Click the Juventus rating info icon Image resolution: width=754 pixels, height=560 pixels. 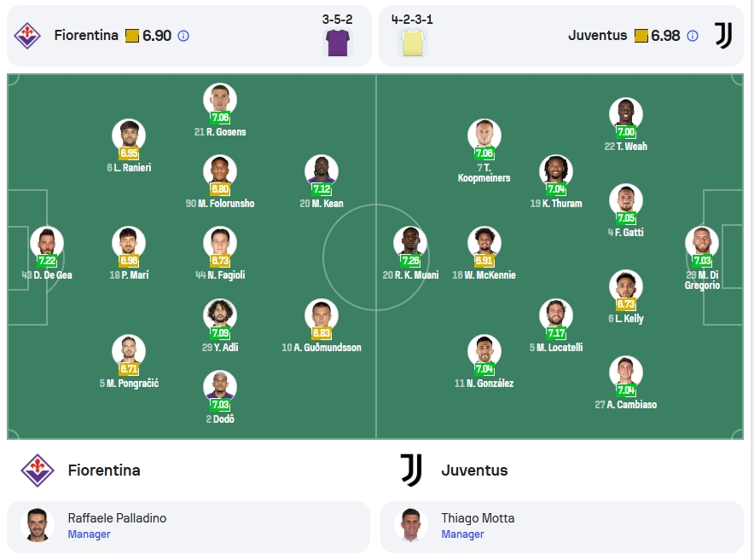click(x=692, y=36)
